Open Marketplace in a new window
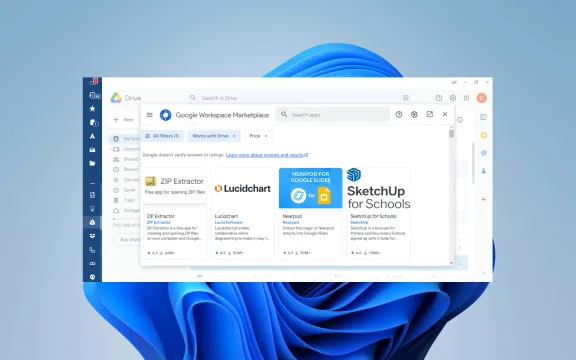This screenshot has height=360, width=576. point(429,114)
